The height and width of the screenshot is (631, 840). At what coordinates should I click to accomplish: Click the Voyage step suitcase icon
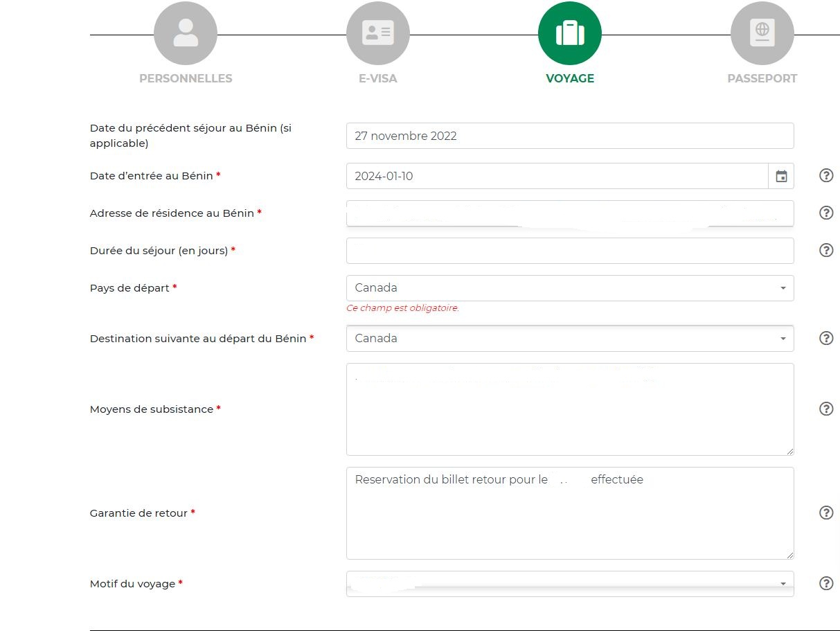[570, 33]
